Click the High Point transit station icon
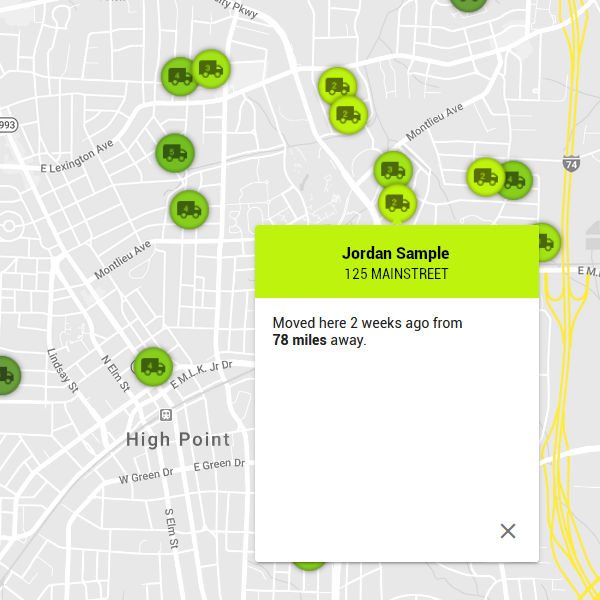600x600 pixels. click(166, 414)
